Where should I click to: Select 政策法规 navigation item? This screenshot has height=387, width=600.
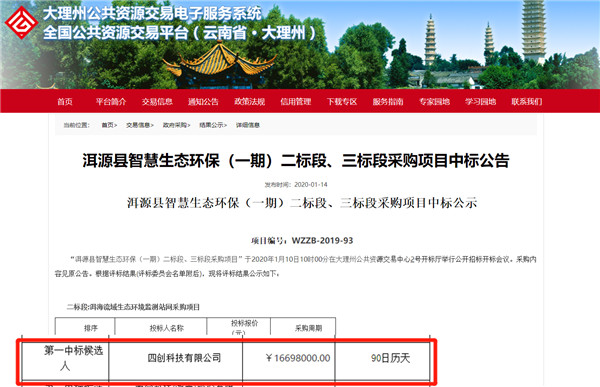(x=249, y=101)
